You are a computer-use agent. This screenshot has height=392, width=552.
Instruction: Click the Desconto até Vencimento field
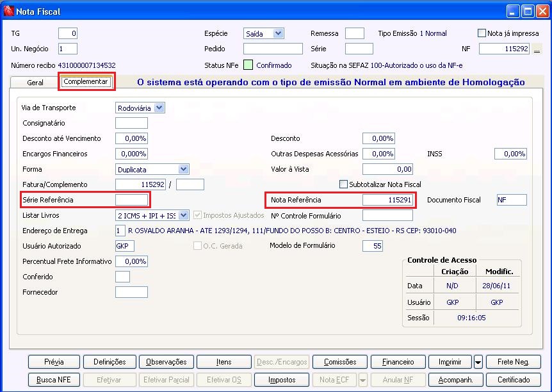pyautogui.click(x=131, y=138)
